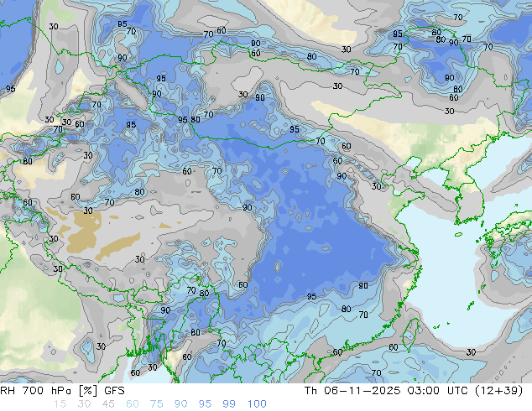Click the 45 value in the color legend
The width and height of the screenshot is (532, 411).
pyautogui.click(x=108, y=404)
